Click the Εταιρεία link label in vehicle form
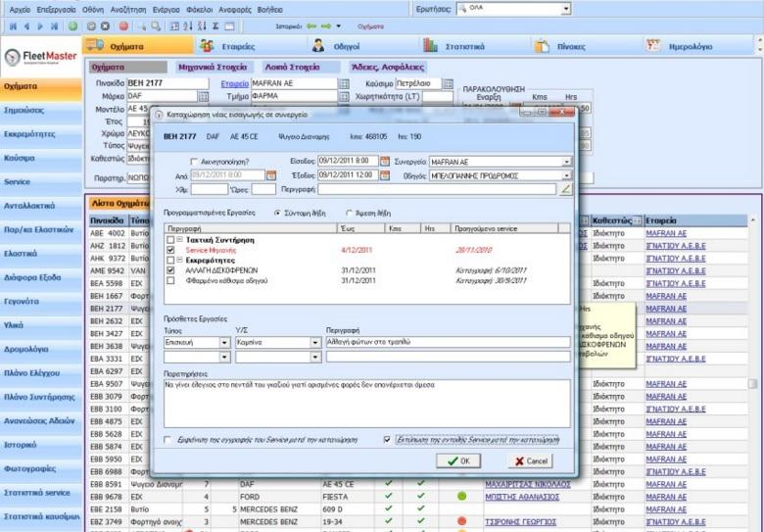The image size is (764, 532). coord(234,84)
